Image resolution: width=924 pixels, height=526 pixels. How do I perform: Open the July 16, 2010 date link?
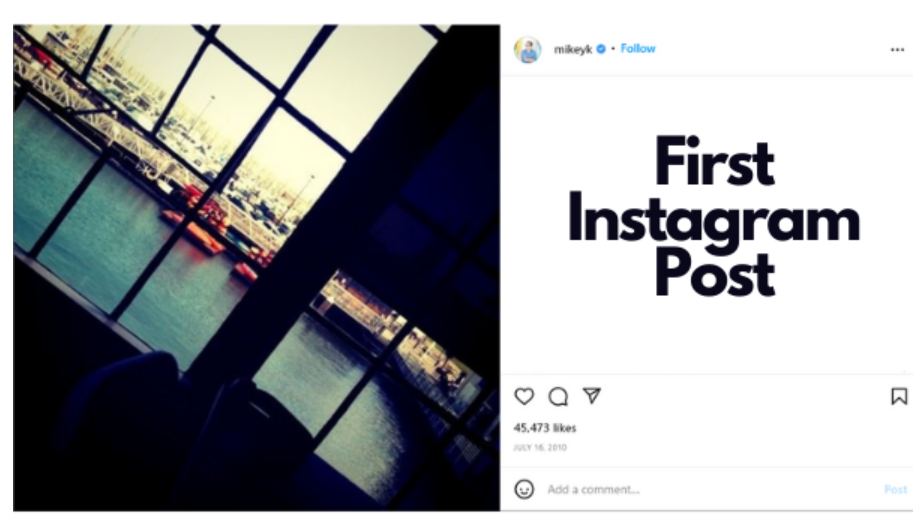[x=540, y=448]
